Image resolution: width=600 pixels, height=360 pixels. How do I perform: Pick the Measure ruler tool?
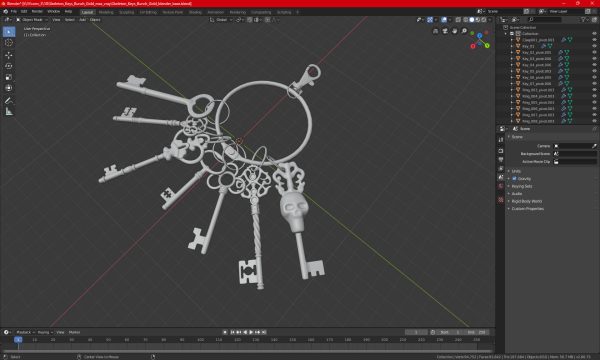pos(9,112)
